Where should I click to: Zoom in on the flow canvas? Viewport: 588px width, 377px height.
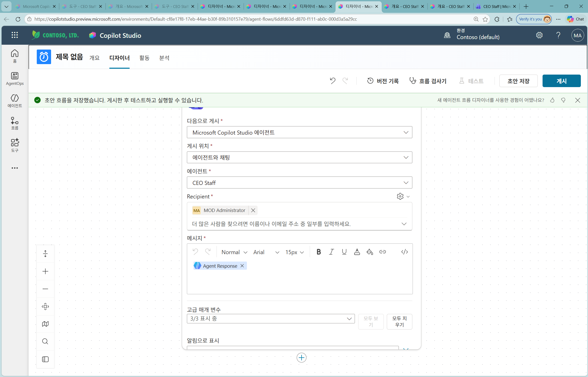(45, 271)
